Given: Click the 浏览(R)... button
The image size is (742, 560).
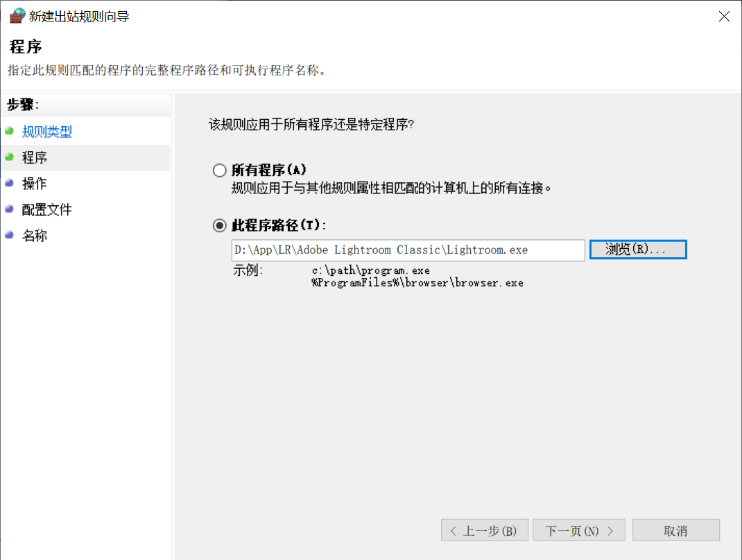Looking at the screenshot, I should pyautogui.click(x=638, y=250).
